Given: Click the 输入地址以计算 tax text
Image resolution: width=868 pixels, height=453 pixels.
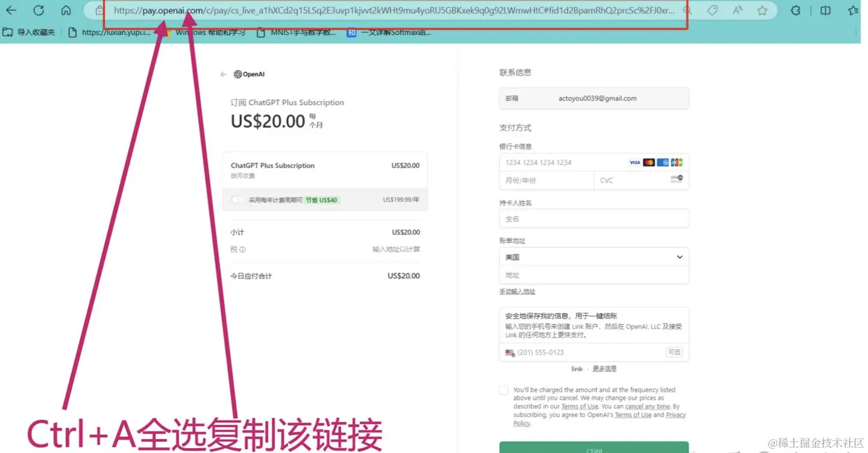Looking at the screenshot, I should 396,249.
